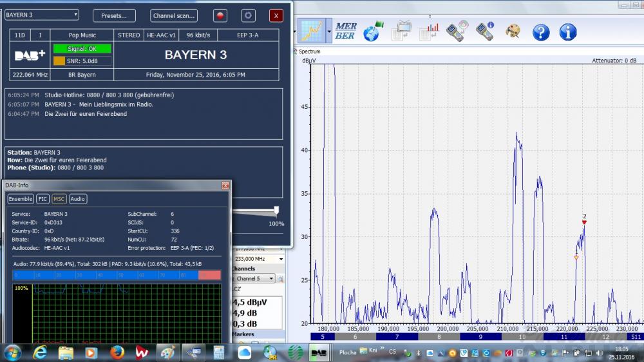Switch to the Paint taskbar icon
The width and height of the screenshot is (644, 362).
tap(168, 353)
